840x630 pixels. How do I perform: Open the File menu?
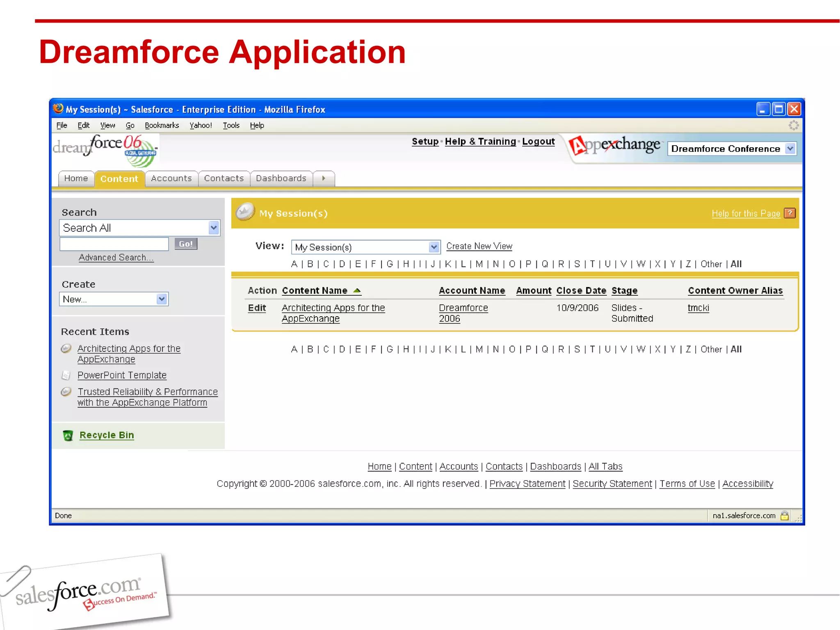point(62,126)
